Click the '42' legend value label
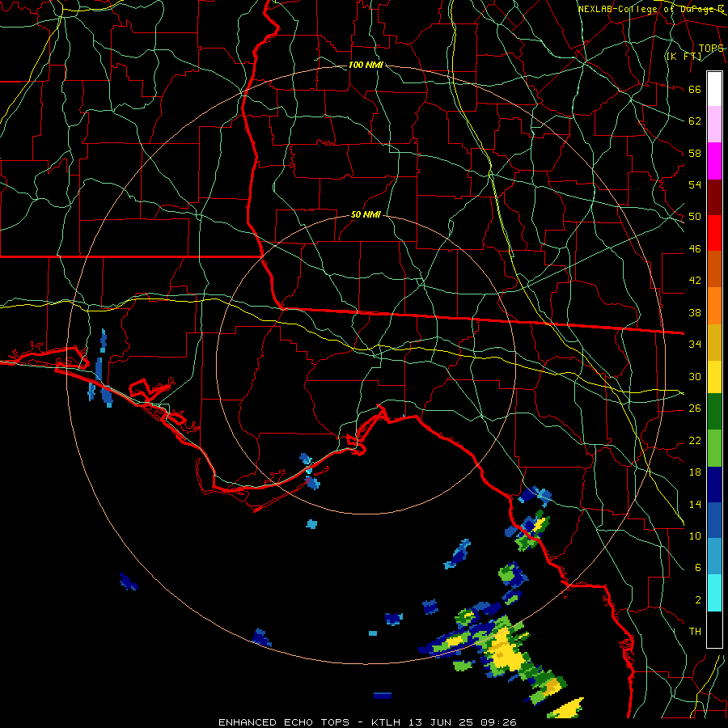The image size is (728, 728). click(x=695, y=280)
